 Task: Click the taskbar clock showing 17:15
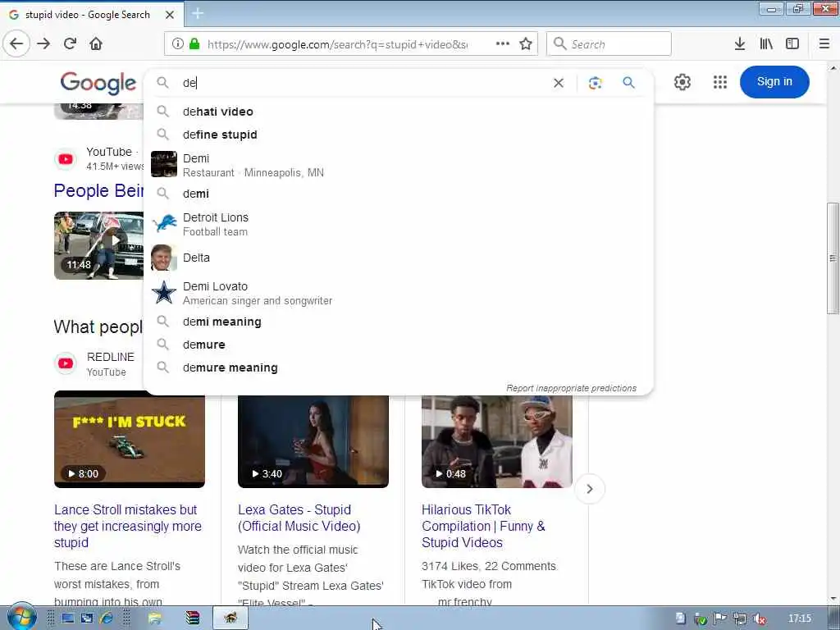799,619
